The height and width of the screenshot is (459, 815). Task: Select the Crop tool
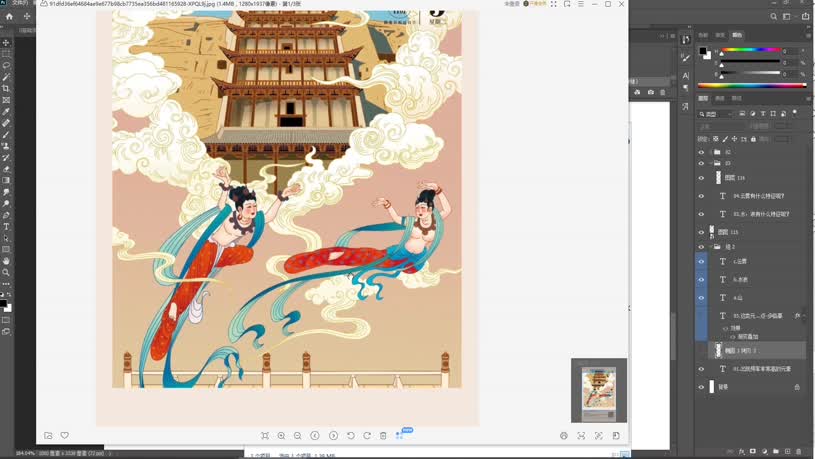click(6, 88)
